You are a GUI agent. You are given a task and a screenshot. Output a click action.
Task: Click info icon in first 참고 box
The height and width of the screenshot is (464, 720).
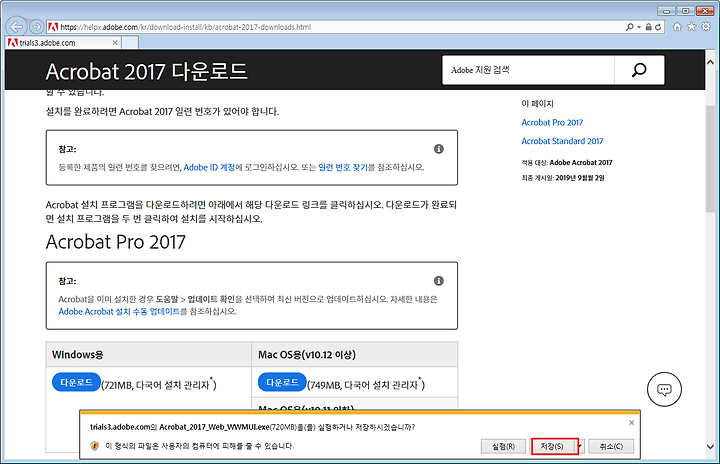coord(439,149)
